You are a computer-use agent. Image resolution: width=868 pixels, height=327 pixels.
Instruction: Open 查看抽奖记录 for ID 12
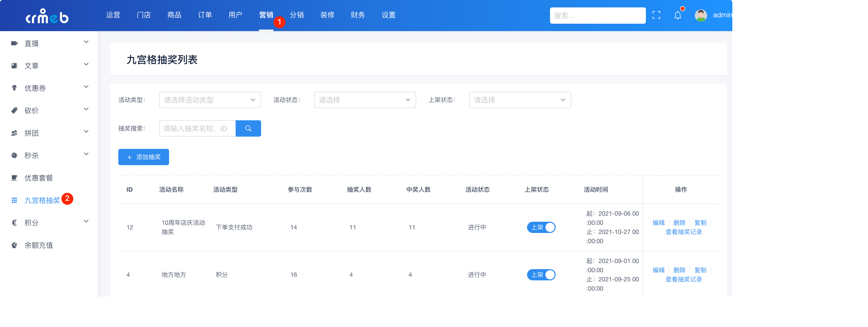(684, 232)
